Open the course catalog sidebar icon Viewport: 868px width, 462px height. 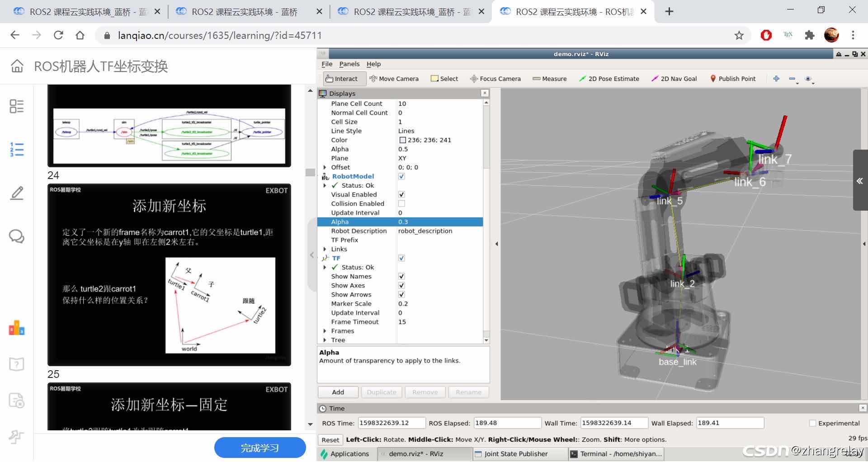click(x=17, y=106)
